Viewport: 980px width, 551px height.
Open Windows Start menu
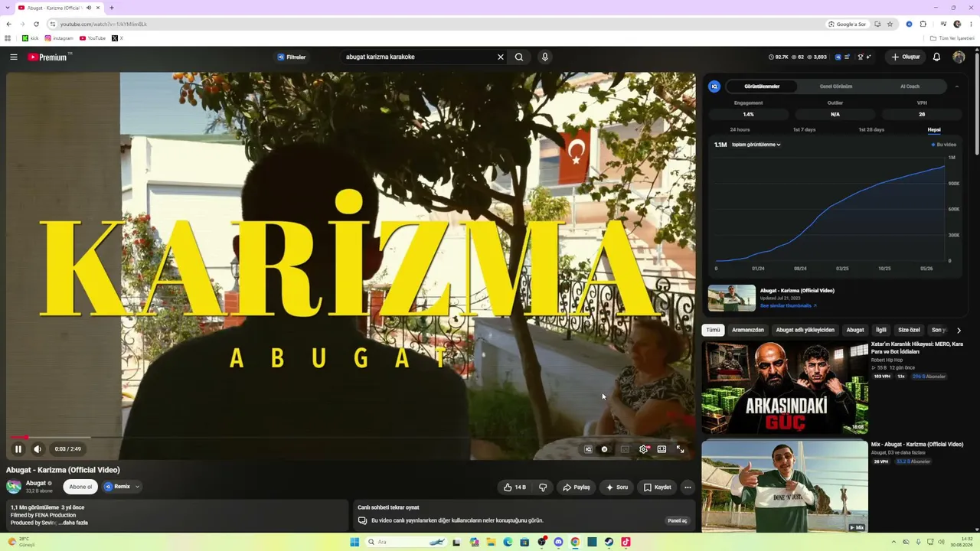(354, 542)
